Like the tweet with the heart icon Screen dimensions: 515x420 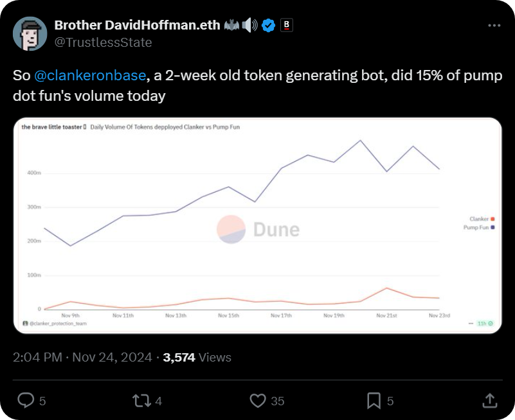click(x=258, y=401)
